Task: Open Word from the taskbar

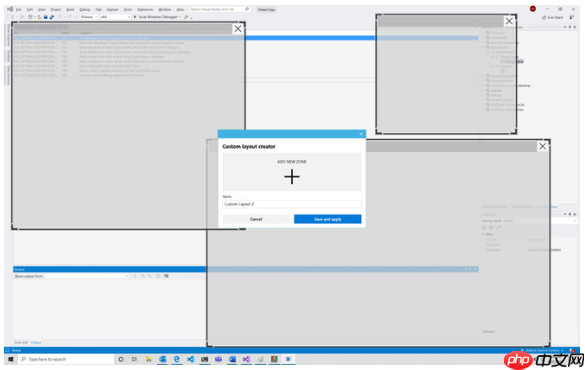Action: click(x=232, y=359)
